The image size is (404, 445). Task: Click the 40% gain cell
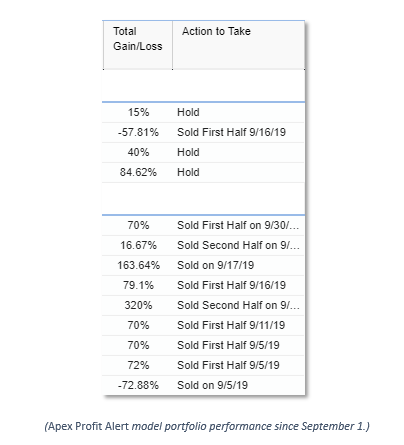tap(138, 152)
